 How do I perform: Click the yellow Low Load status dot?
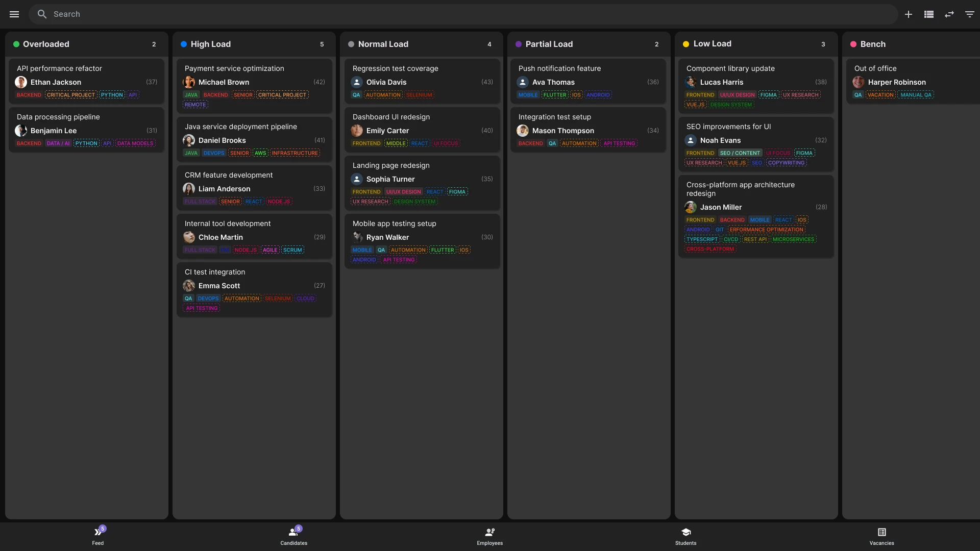pos(686,44)
